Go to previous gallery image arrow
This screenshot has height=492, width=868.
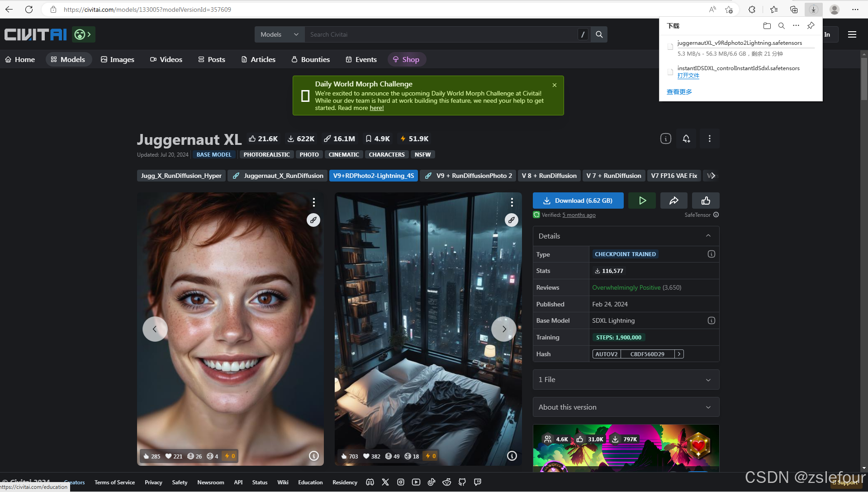pos(155,329)
